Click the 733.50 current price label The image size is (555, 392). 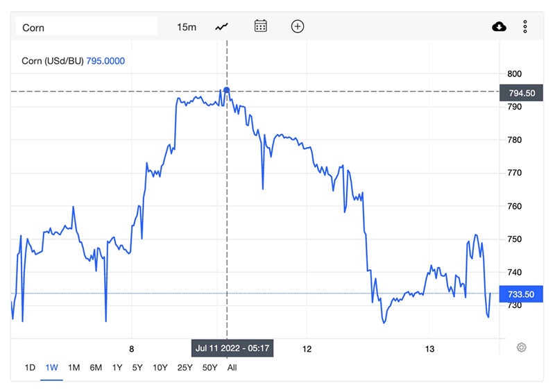coord(521,294)
